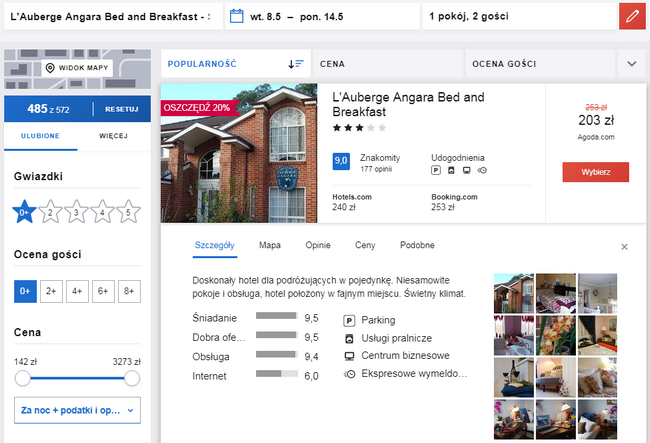Screen dimensions: 650x443
Task: Toggle the 8+ guest rating filter
Action: (x=129, y=291)
